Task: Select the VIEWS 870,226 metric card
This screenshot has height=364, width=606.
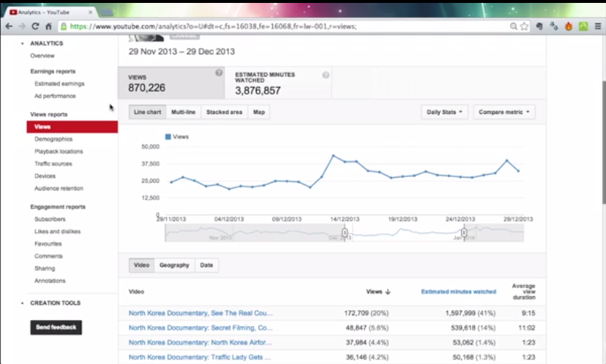Action: pyautogui.click(x=171, y=83)
